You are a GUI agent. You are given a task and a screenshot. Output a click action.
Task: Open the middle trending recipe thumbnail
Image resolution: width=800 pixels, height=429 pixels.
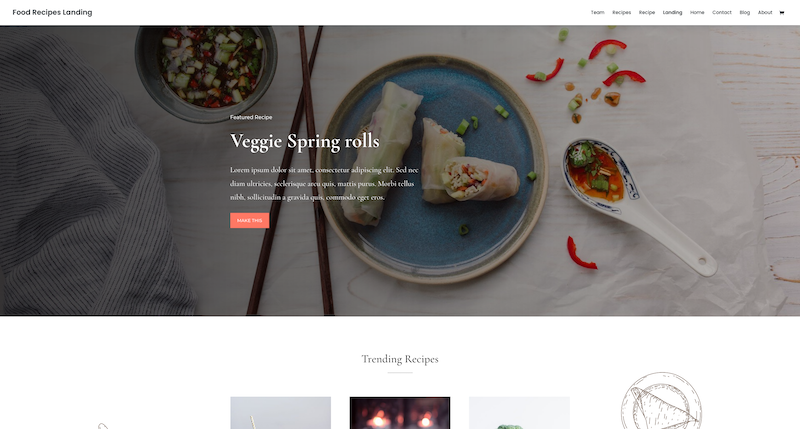400,413
